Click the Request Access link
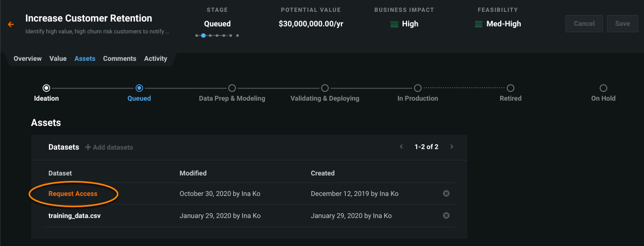The width and height of the screenshot is (644, 246). tap(73, 194)
